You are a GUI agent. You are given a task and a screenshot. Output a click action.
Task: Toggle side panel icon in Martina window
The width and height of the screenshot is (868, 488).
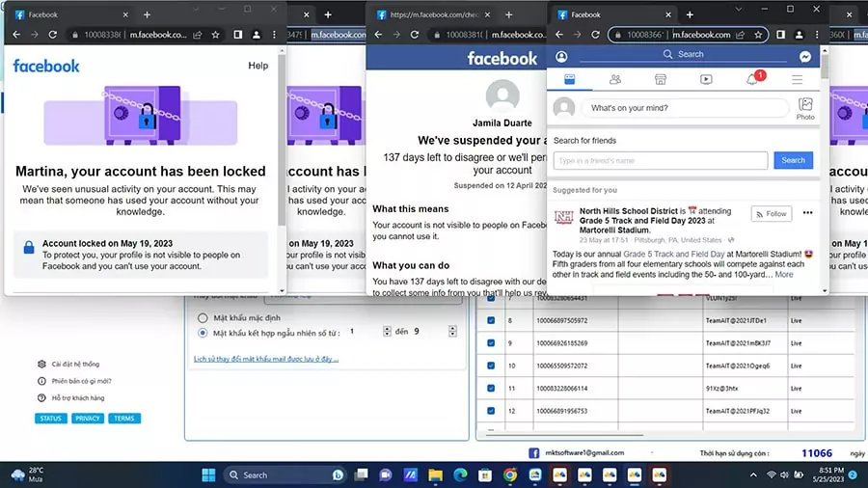point(237,35)
